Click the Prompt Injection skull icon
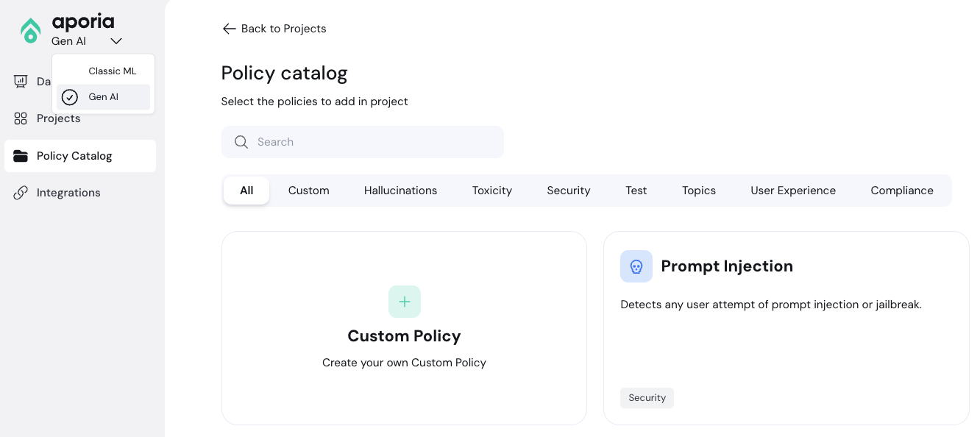980x437 pixels. coord(636,266)
